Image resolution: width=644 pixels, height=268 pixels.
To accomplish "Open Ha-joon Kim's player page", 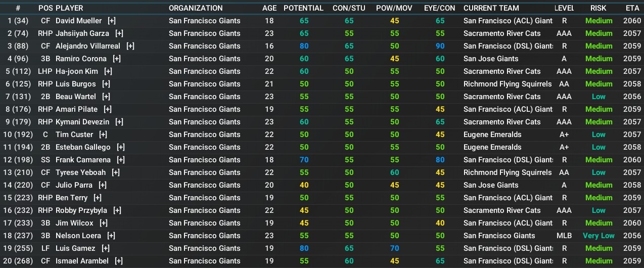I will [77, 71].
